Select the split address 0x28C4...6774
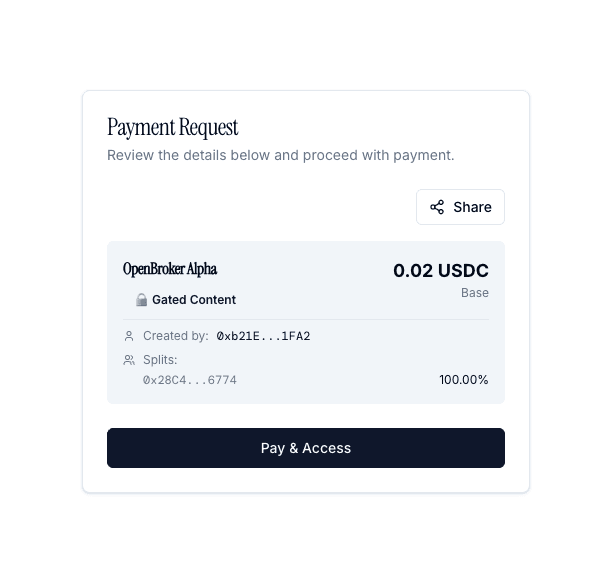 coord(190,380)
